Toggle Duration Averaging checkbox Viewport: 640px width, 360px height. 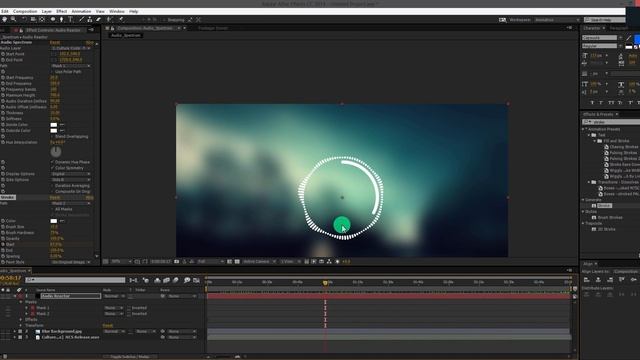pos(52,186)
